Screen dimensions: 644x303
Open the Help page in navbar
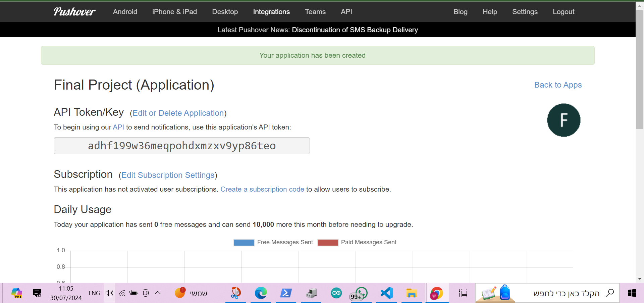(490, 12)
